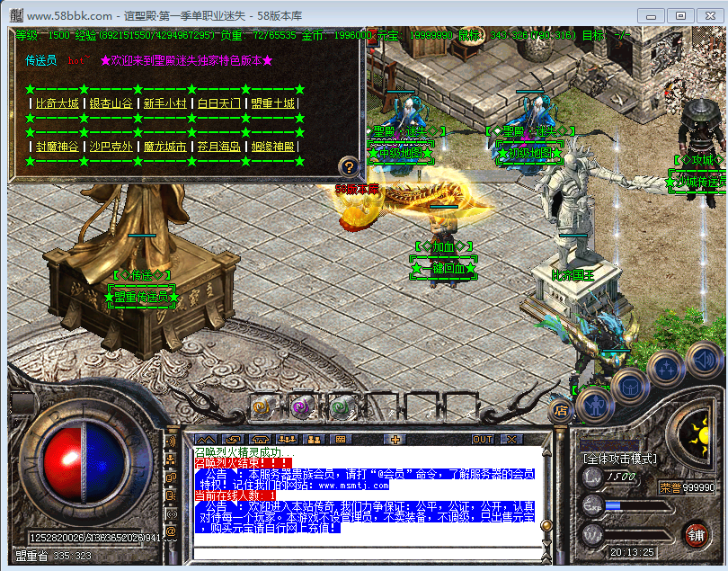Image resolution: width=728 pixels, height=571 pixels.
Task: Click the 传送员 title text
Action: click(x=40, y=60)
